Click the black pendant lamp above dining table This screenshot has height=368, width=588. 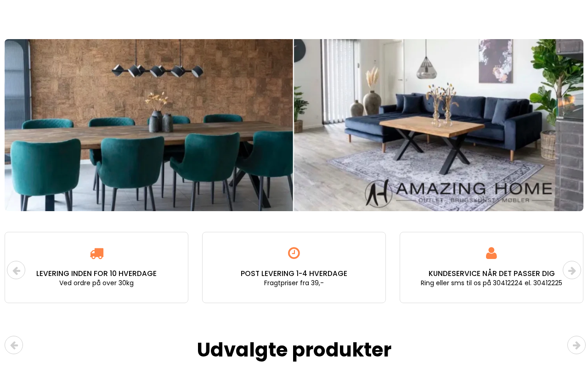[158, 70]
